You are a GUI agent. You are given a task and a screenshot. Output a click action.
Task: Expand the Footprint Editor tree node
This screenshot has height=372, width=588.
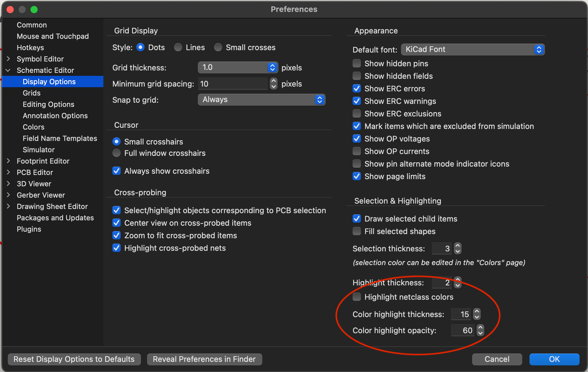[x=8, y=161]
